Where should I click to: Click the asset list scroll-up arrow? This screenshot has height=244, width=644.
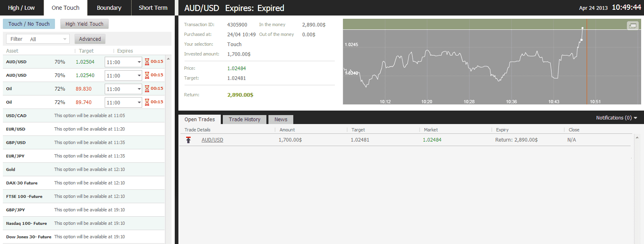(x=168, y=59)
